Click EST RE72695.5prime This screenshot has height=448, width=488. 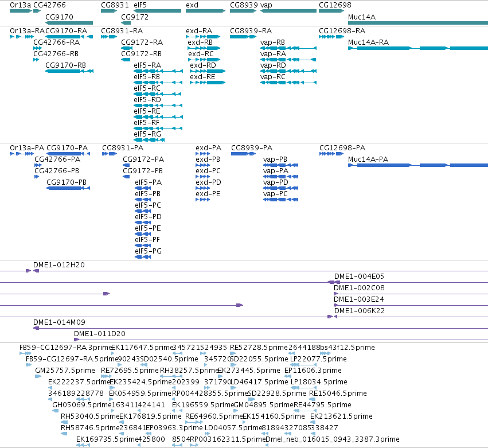[106, 376]
